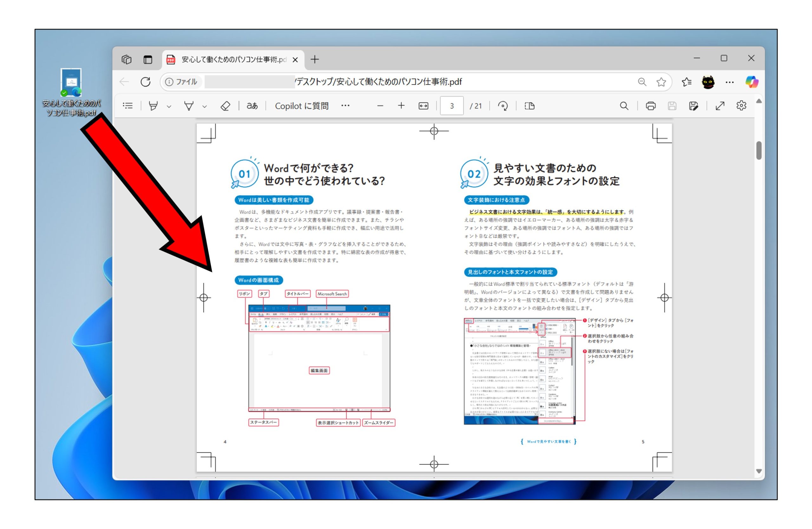Rotate the PDF page
Viewport: 812px width, 529px height.
[x=502, y=106]
